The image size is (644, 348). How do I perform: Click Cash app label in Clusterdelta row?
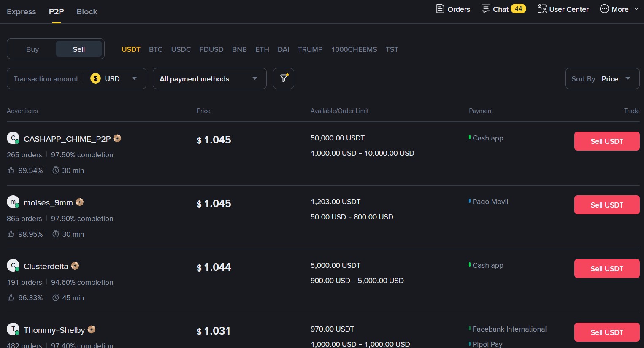[x=488, y=265]
